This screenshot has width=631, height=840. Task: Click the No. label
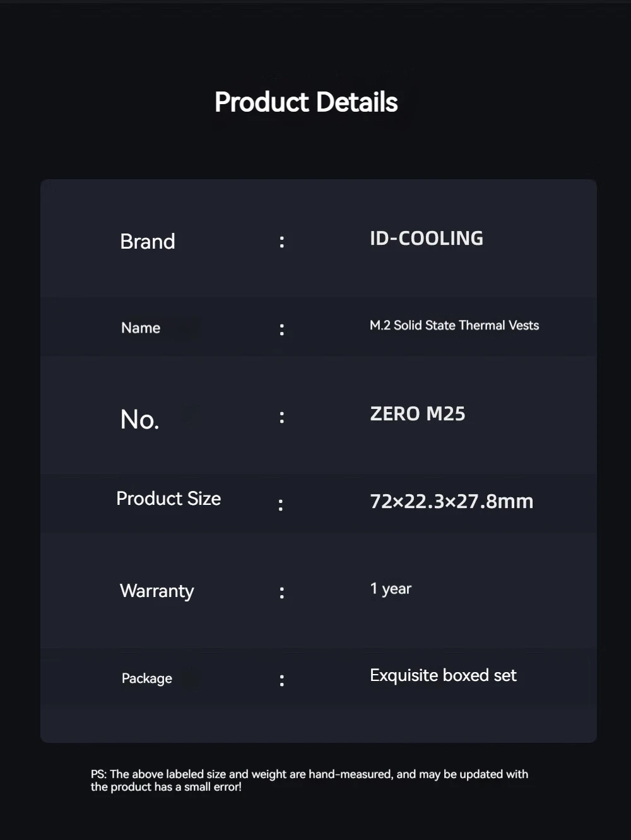pyautogui.click(x=139, y=420)
